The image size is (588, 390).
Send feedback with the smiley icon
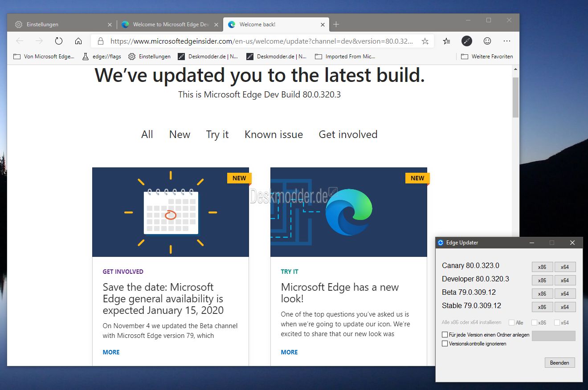click(x=487, y=41)
